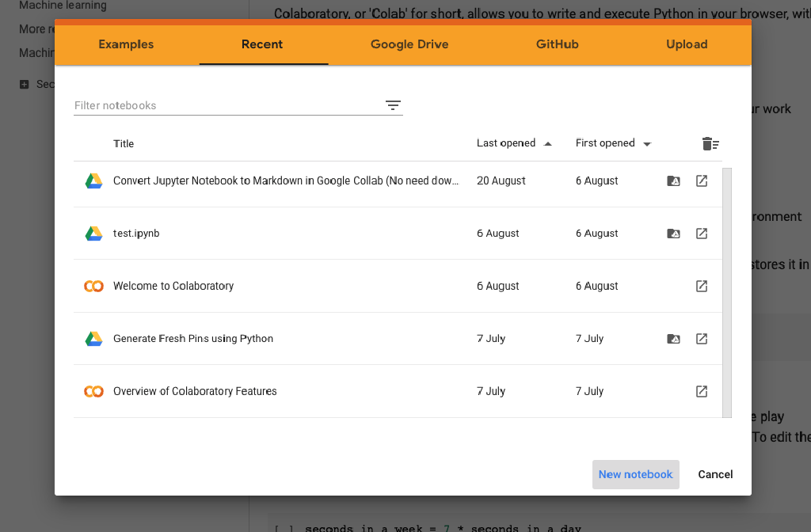The height and width of the screenshot is (532, 811).
Task: Open Convert Jupyter Notebook in new tab
Action: (x=702, y=181)
